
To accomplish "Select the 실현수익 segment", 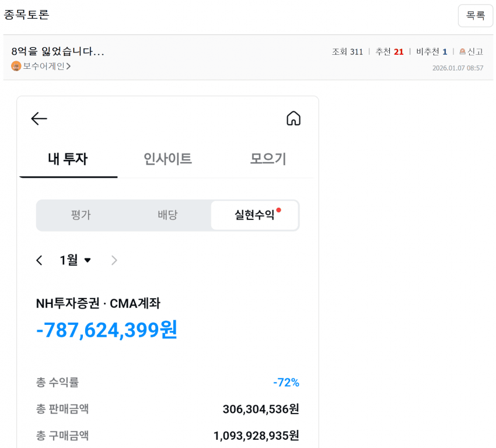I will (x=254, y=215).
